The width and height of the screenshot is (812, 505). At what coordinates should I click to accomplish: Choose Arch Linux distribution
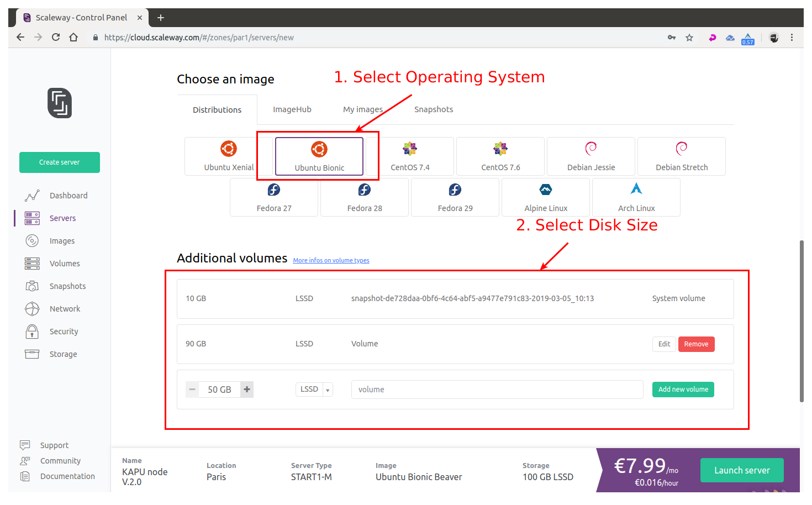pyautogui.click(x=636, y=197)
